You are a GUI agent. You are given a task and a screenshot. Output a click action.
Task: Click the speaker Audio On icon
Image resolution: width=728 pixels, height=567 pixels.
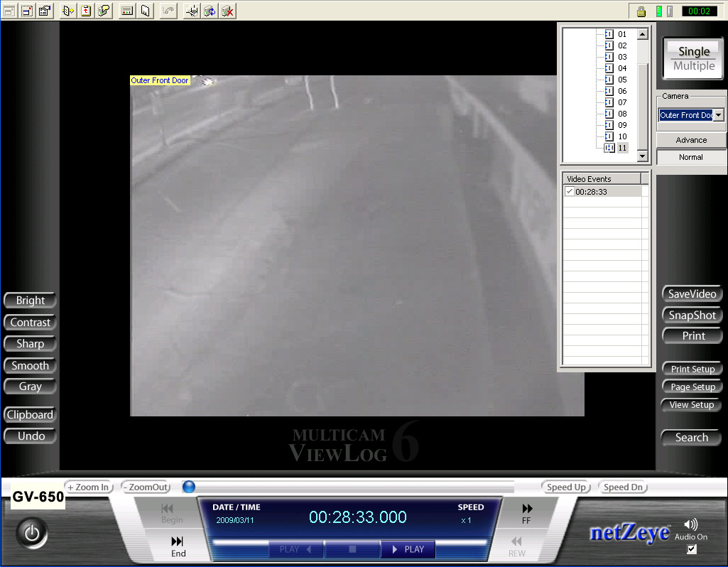(691, 525)
